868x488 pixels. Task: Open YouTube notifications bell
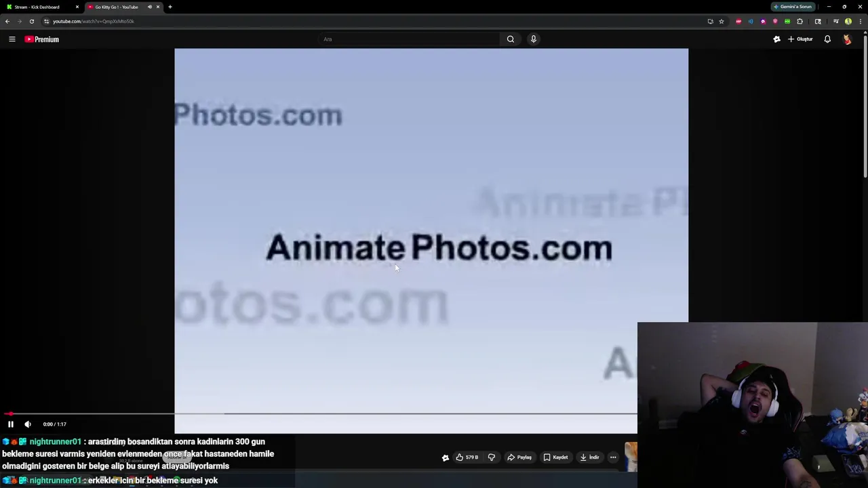[x=827, y=39]
